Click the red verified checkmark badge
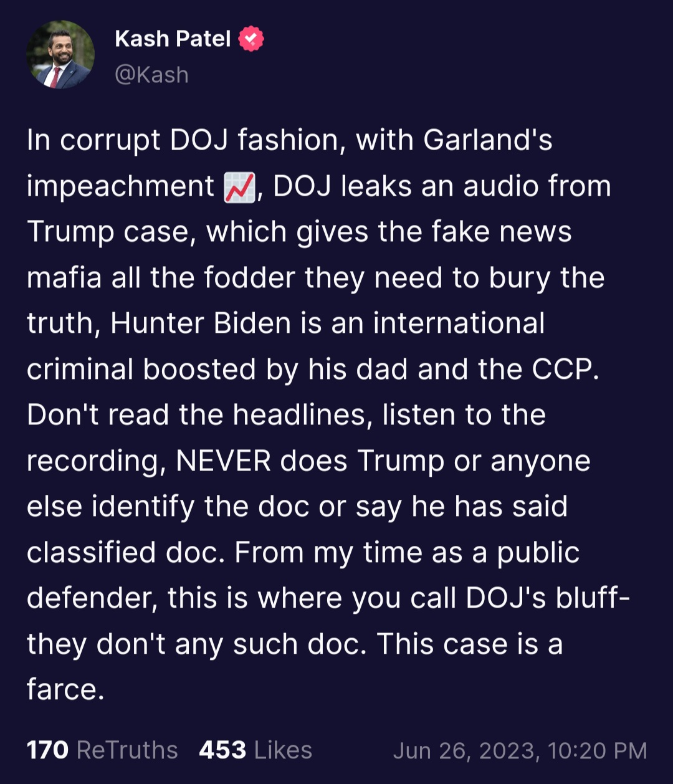Image resolution: width=673 pixels, height=784 pixels. coord(251,39)
